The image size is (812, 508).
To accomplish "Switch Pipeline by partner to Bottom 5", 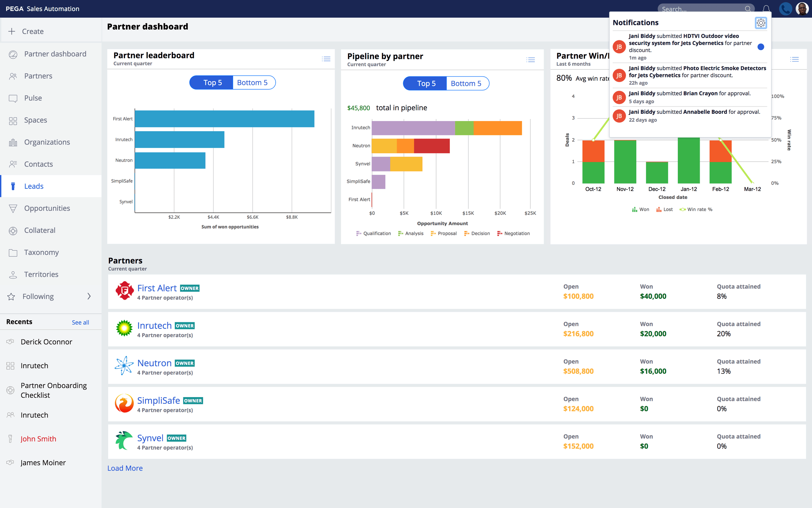I will [x=466, y=84].
